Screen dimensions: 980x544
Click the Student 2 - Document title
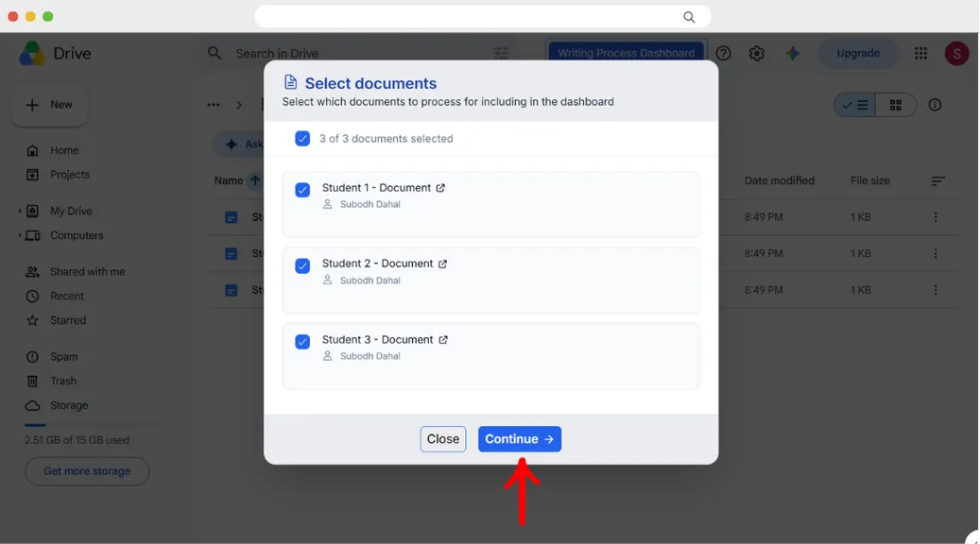(377, 263)
